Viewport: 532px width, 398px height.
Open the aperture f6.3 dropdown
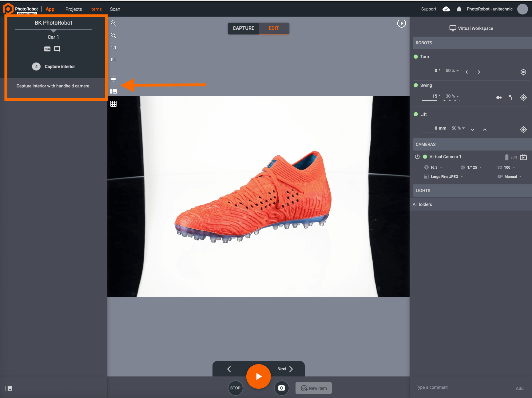(x=434, y=167)
